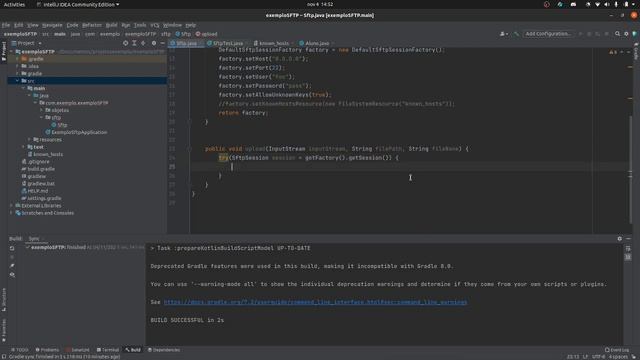
Task: Expand the objetos package node
Action: (42, 110)
